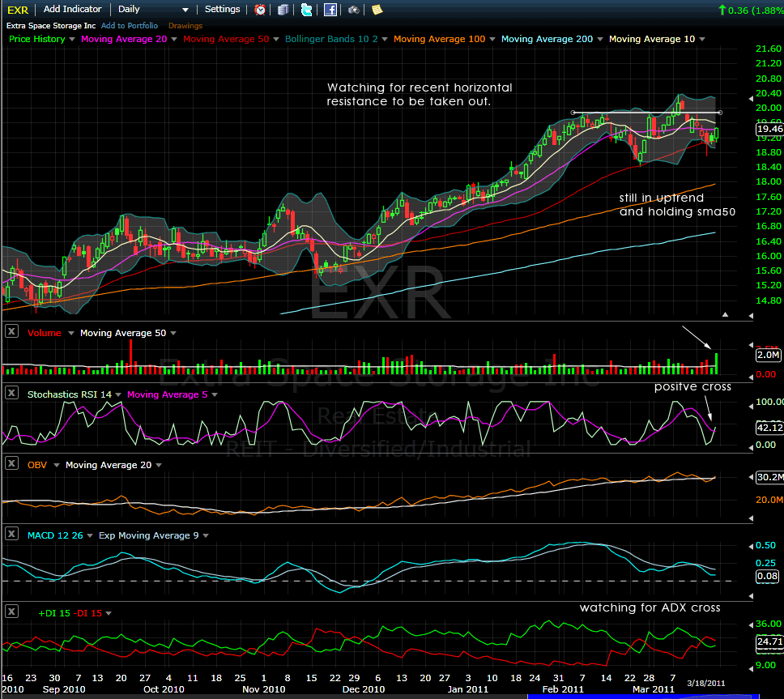This screenshot has width=784, height=699.
Task: Click the lower scale arrow of the OBV panel
Action: tap(751, 518)
